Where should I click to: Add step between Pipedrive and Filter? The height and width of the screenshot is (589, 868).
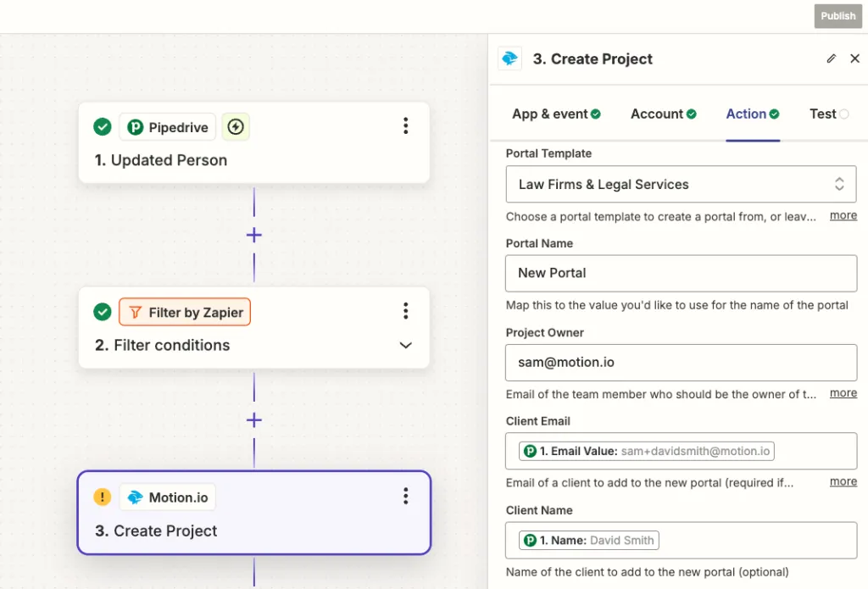click(x=254, y=236)
